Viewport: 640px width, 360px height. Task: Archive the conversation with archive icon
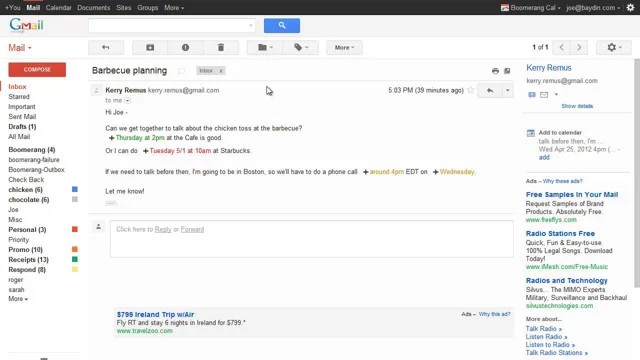pos(150,48)
